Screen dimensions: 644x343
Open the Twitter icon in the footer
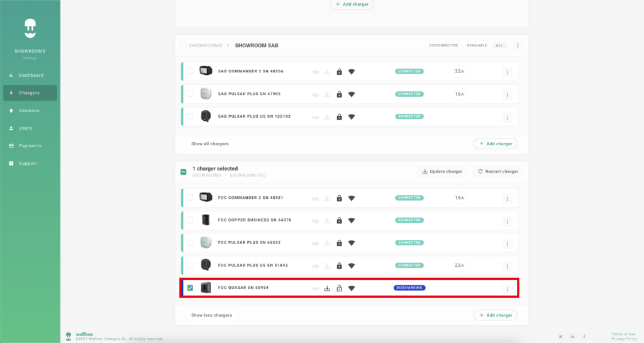pyautogui.click(x=560, y=337)
